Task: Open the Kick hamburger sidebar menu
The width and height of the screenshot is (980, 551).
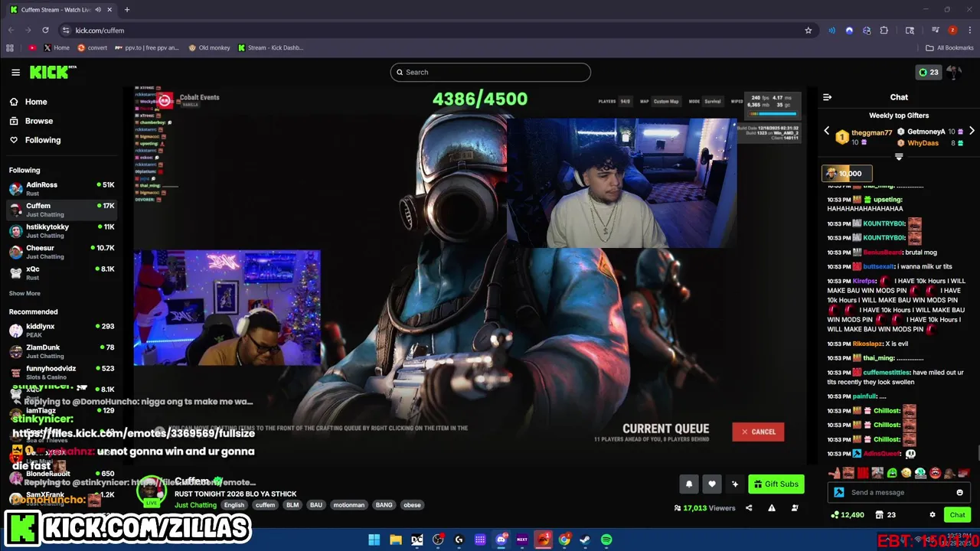Action: pyautogui.click(x=15, y=72)
